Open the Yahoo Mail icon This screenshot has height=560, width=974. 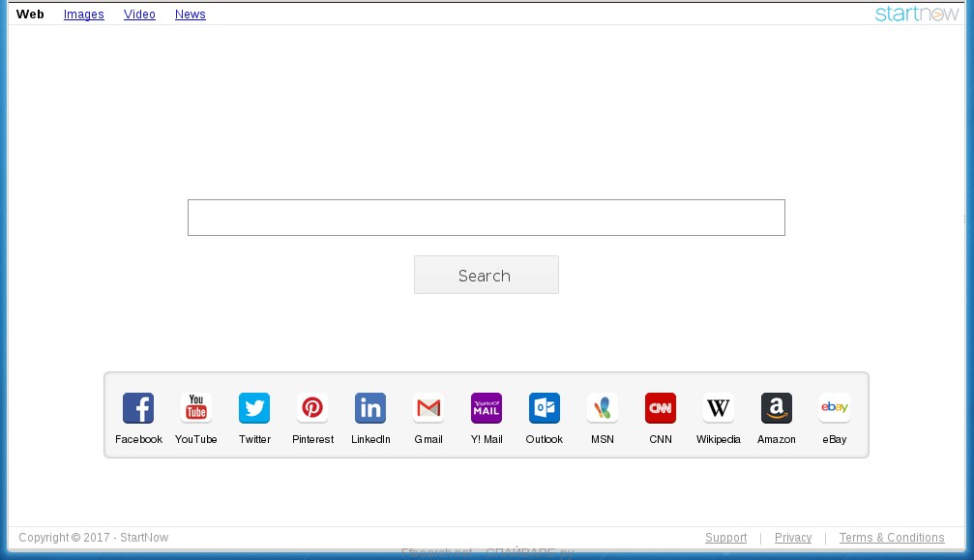[x=487, y=408]
